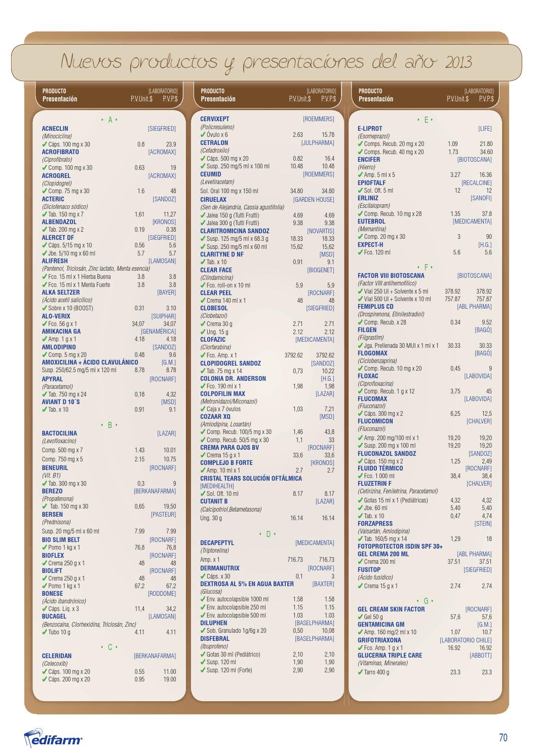Click the checkmark beside Sol. Oft. 5 ml
The width and height of the screenshot is (533, 756).
click(x=360, y=191)
